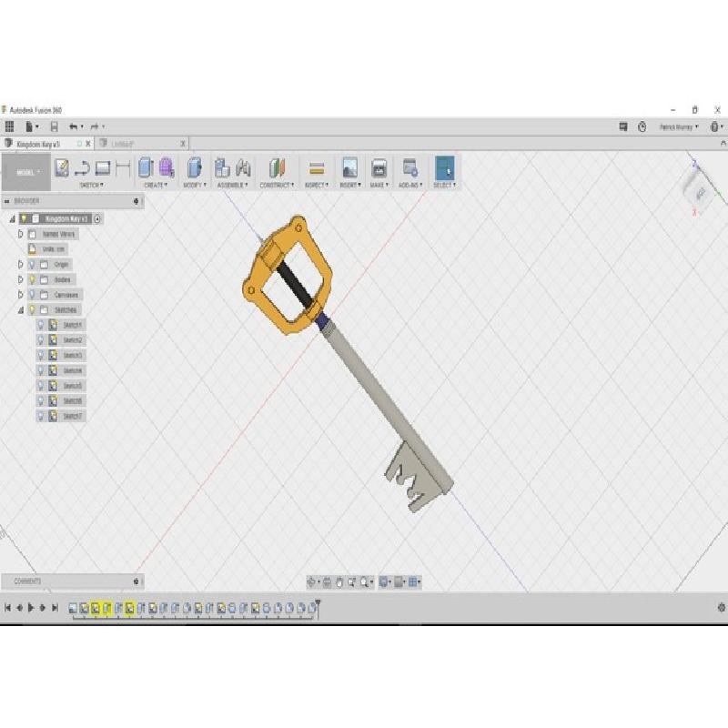This screenshot has height=728, width=728.
Task: Jump to the timeline end
Action: point(55,607)
